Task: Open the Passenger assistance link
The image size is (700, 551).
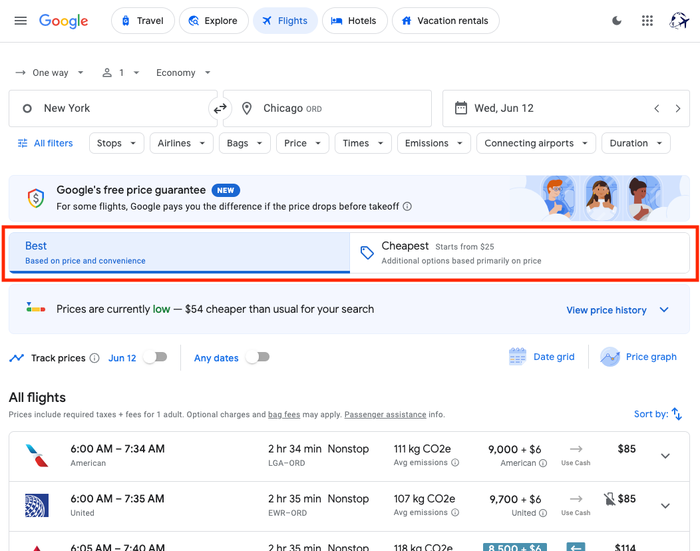Action: 385,414
